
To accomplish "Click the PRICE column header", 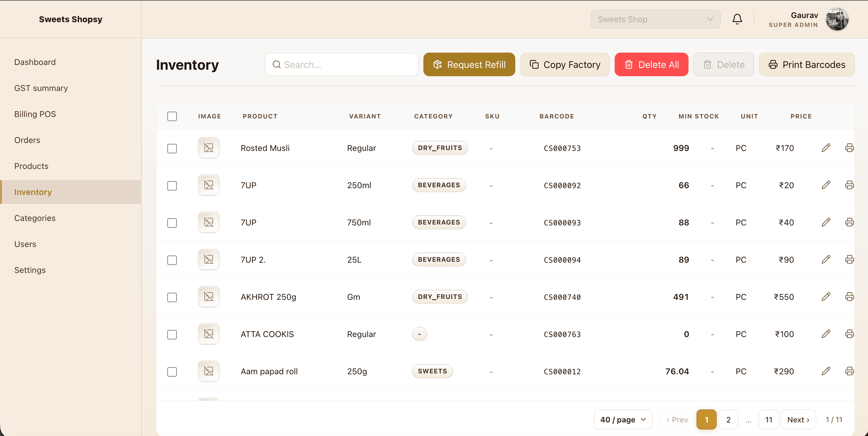I will click(801, 116).
